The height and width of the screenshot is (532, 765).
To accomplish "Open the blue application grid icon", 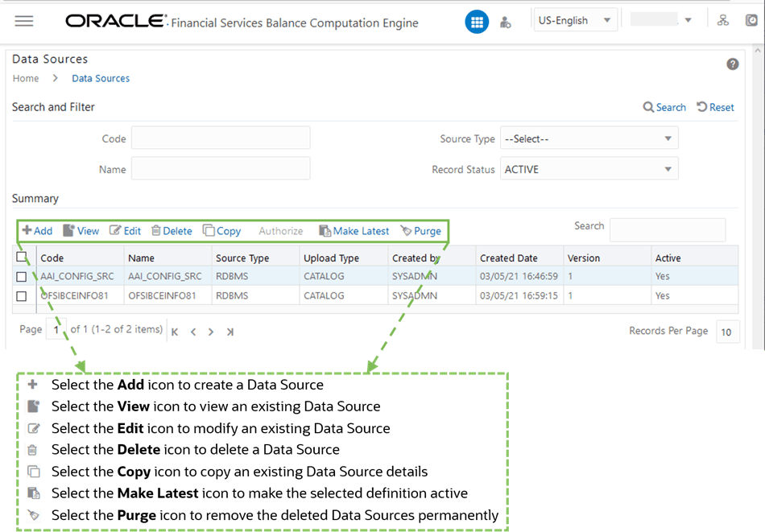I will 477,22.
